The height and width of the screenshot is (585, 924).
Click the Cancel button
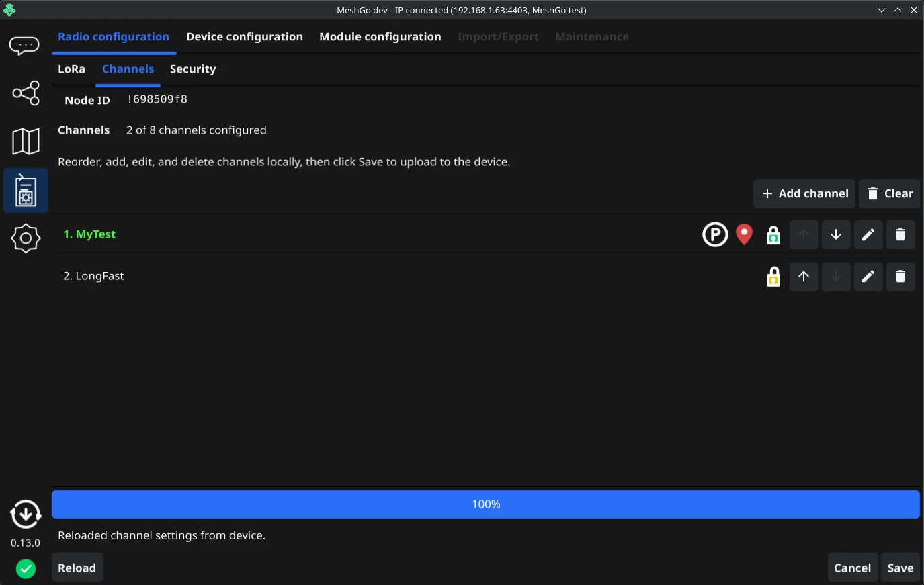852,568
